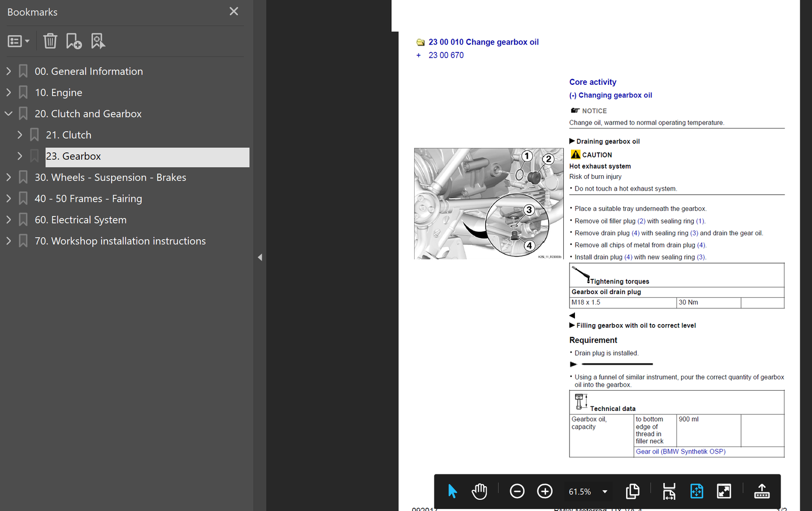Expand the 70. Workshop installation instructions bookmark
812x511 pixels.
pos(9,241)
